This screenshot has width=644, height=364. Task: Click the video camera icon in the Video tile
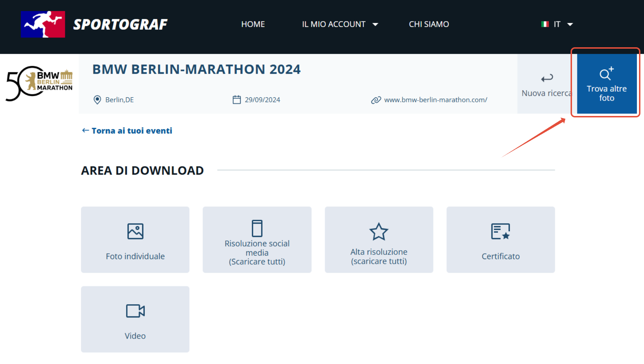pyautogui.click(x=135, y=311)
